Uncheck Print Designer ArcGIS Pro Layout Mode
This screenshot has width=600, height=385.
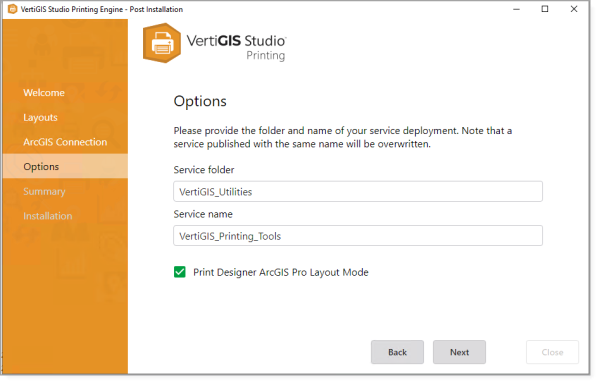tap(180, 272)
